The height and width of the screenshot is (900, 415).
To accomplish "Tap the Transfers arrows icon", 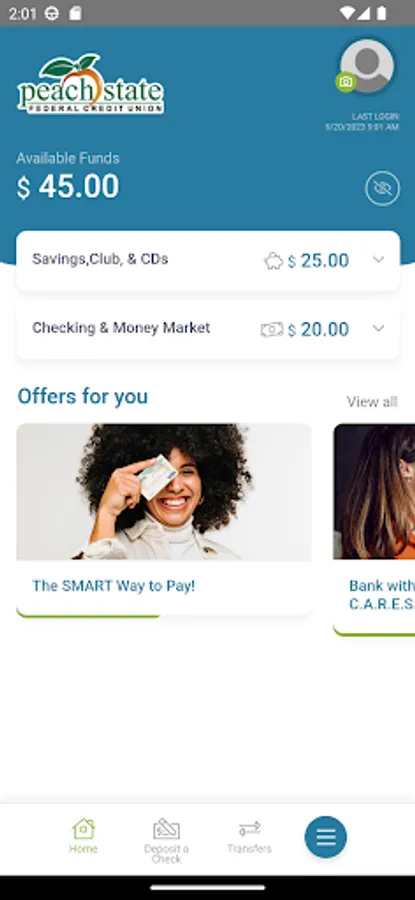I will [x=249, y=829].
